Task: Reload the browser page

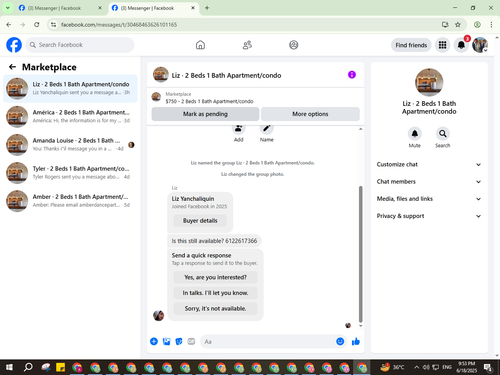Action: [37, 25]
